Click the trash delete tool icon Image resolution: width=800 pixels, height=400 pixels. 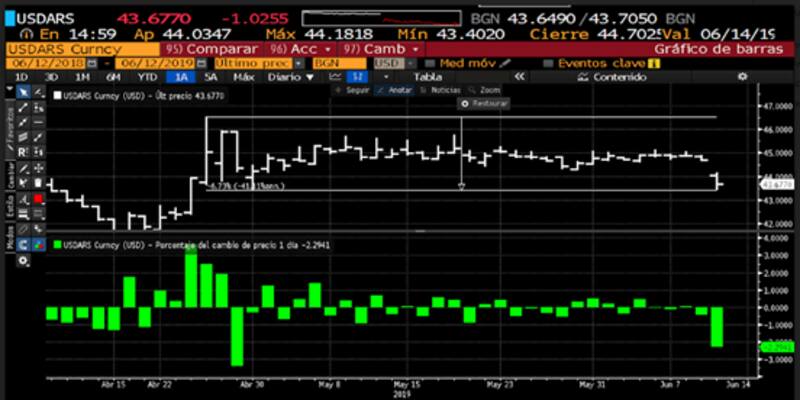pyautogui.click(x=38, y=182)
